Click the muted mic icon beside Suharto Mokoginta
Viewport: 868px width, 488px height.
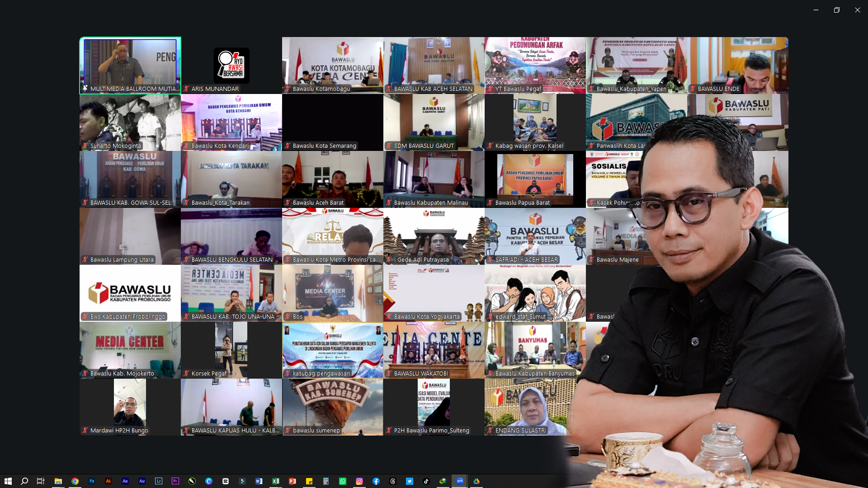pos(85,146)
